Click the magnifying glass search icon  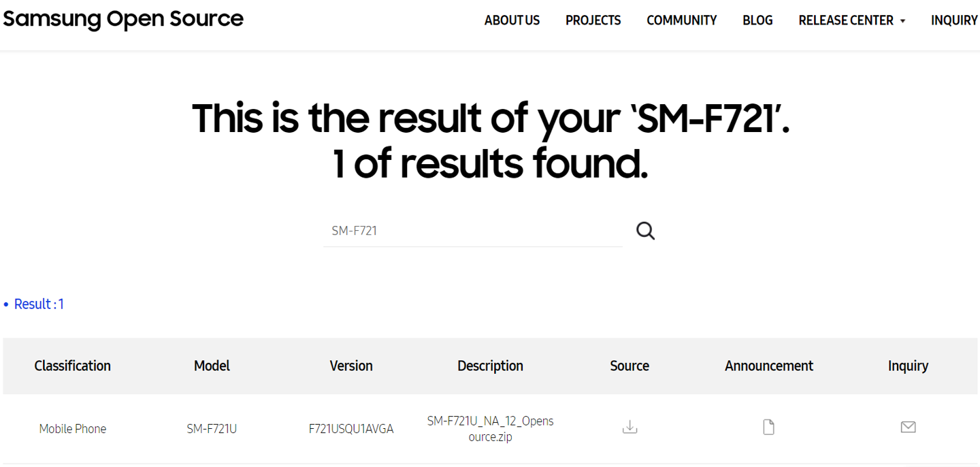[x=645, y=231]
